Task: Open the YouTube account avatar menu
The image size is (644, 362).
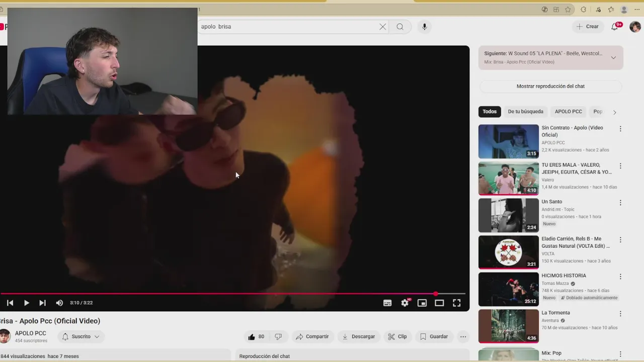Action: [635, 27]
